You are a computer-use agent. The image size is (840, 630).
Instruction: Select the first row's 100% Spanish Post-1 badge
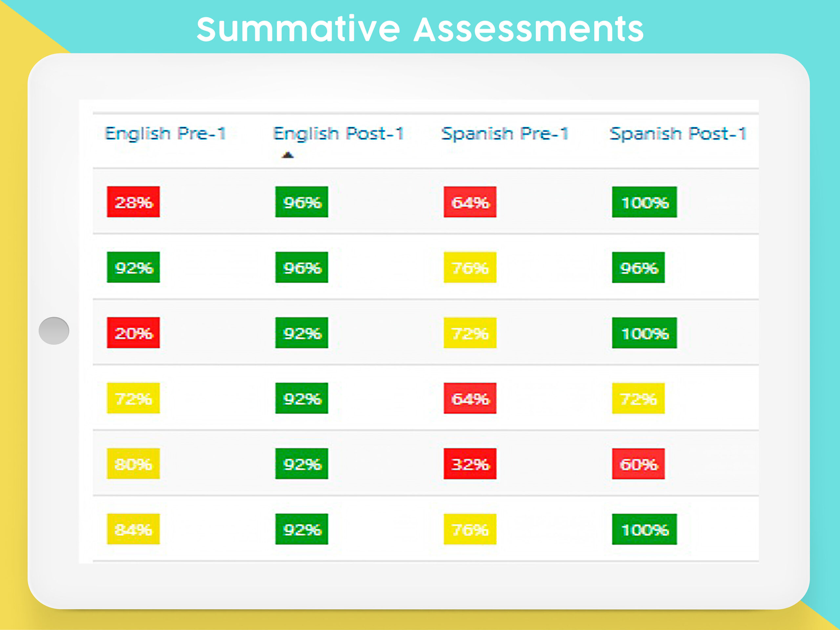(644, 202)
